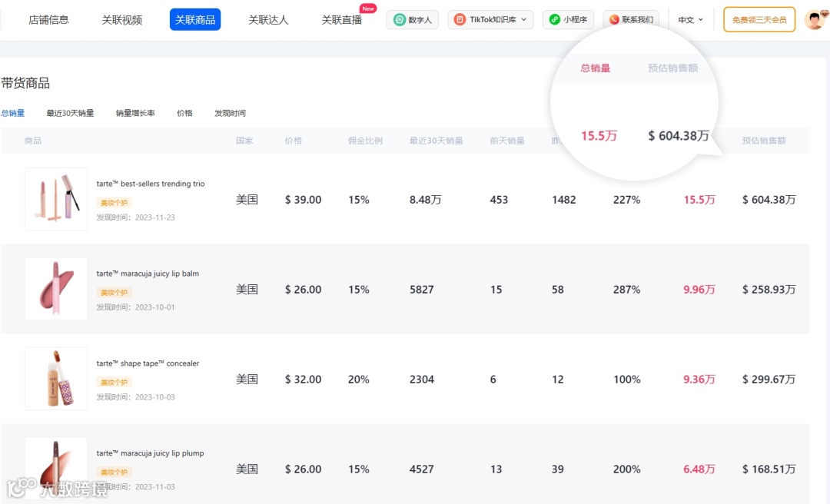Click the 免费领三天会员 button
This screenshot has height=504, width=830.
pos(758,19)
